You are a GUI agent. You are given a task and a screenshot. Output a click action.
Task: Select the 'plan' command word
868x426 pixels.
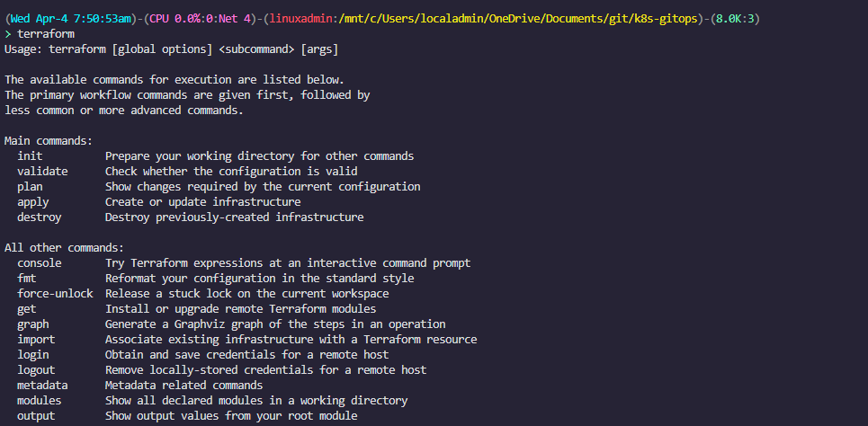tap(30, 186)
